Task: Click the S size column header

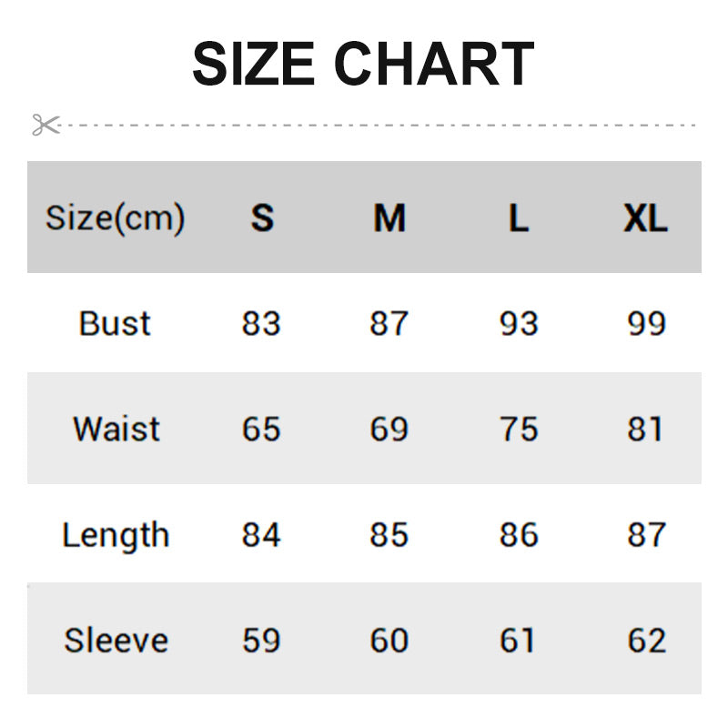Action: (x=262, y=218)
